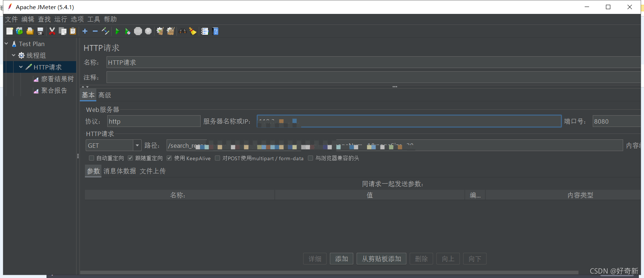
Task: Collapse the HTTP请求 tree node
Action: click(21, 67)
